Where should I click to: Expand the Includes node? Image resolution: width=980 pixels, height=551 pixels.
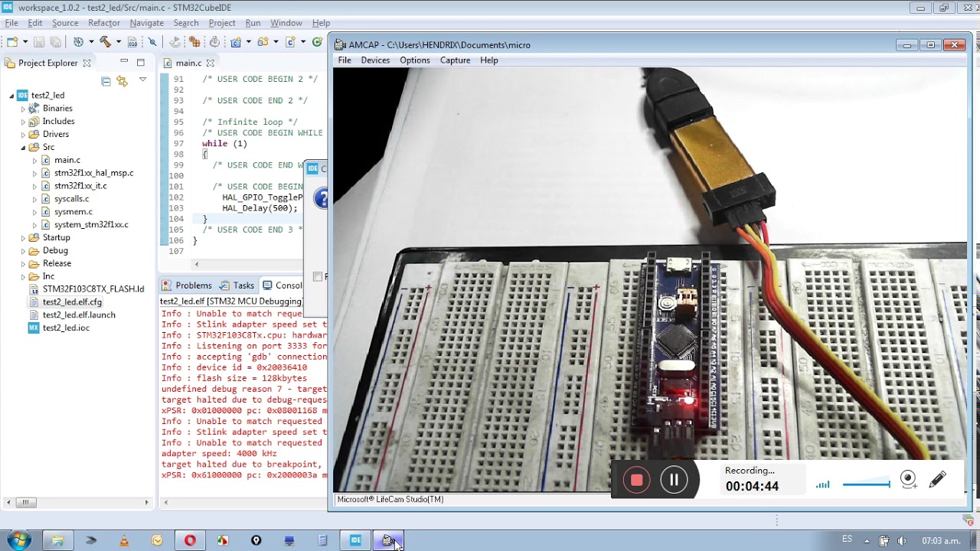pos(23,121)
